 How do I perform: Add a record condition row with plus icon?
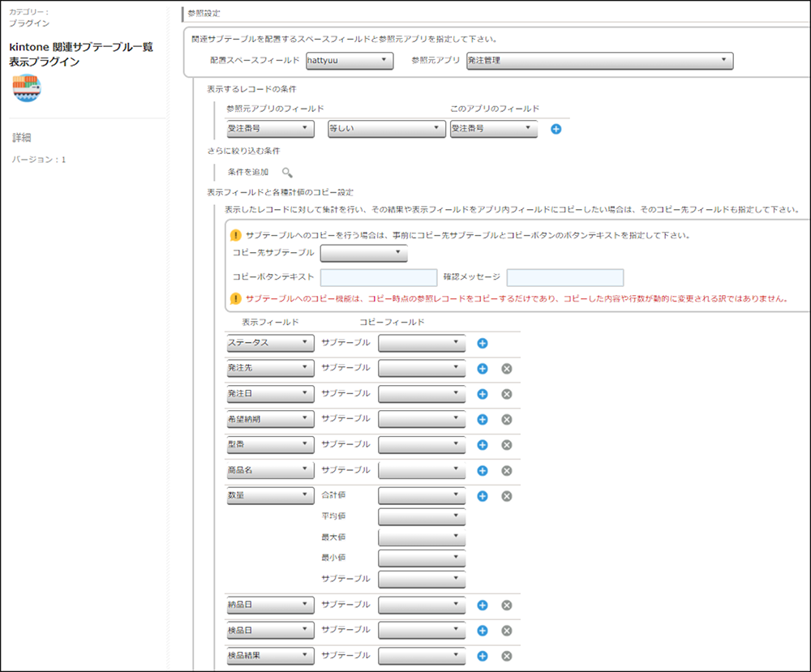coord(556,129)
